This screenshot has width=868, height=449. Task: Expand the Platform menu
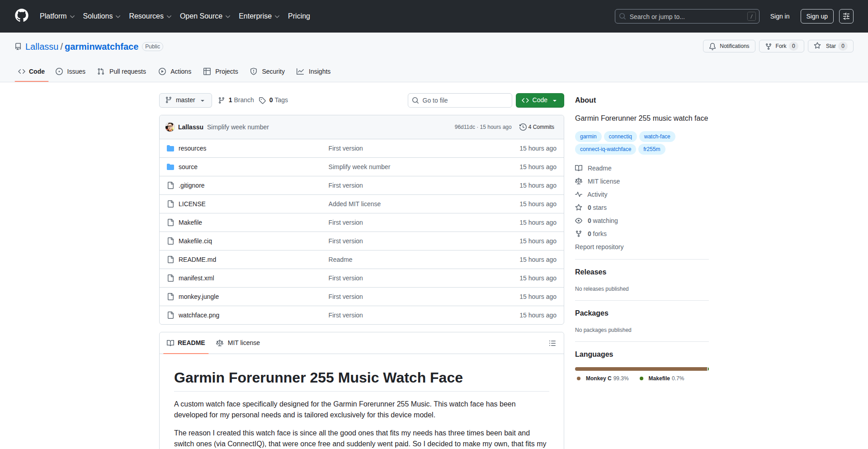pos(57,16)
